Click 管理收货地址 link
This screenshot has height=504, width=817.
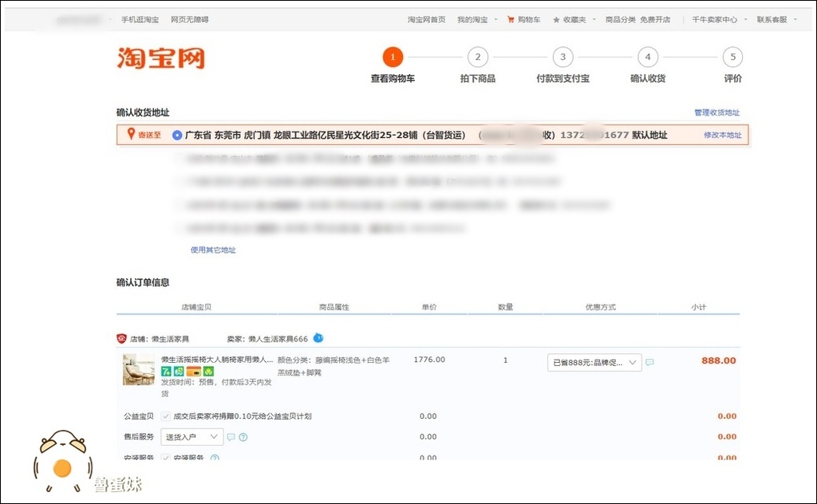717,112
